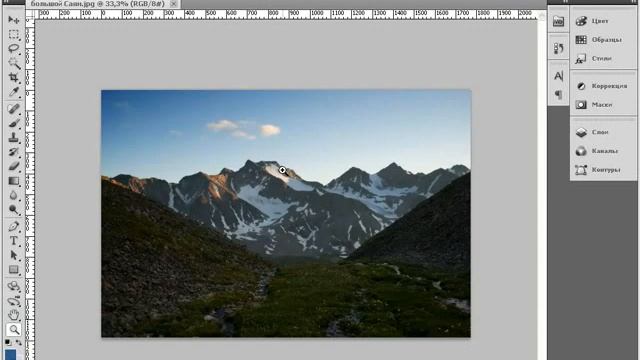Open the History panel icon
Image resolution: width=640 pixels, height=360 pixels.
click(558, 48)
